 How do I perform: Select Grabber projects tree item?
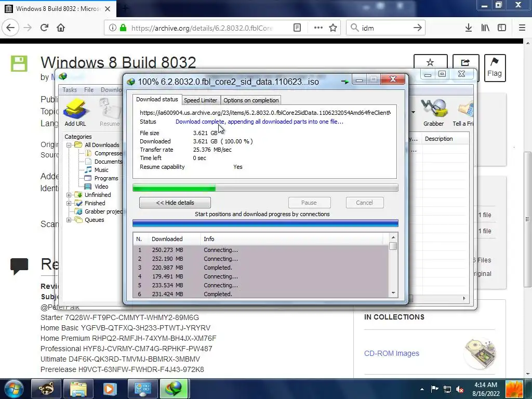(103, 211)
